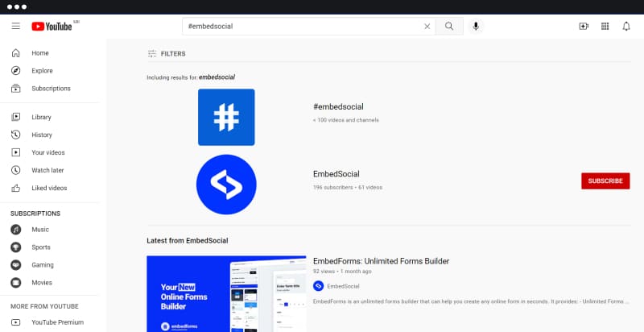Click the Library sidebar icon

[x=15, y=117]
